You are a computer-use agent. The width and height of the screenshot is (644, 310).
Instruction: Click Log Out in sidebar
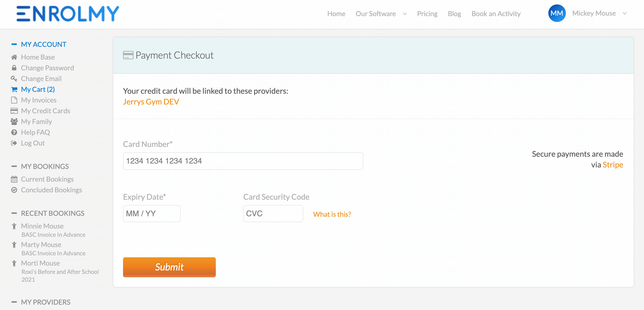tap(33, 143)
